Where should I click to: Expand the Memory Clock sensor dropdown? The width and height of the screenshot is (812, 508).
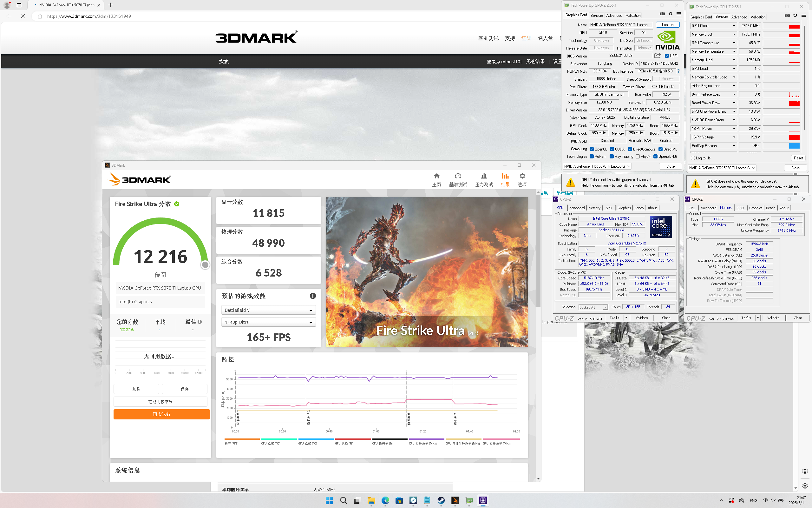(x=734, y=34)
